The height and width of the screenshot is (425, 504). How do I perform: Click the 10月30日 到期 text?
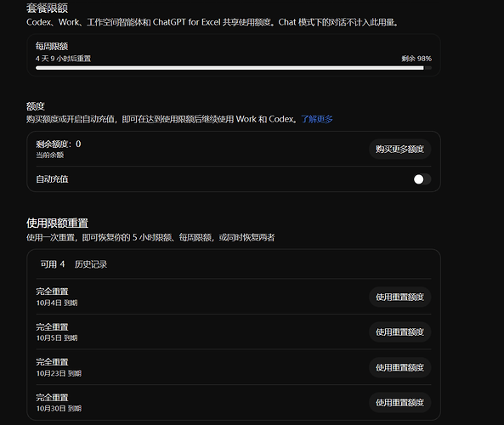(59, 408)
